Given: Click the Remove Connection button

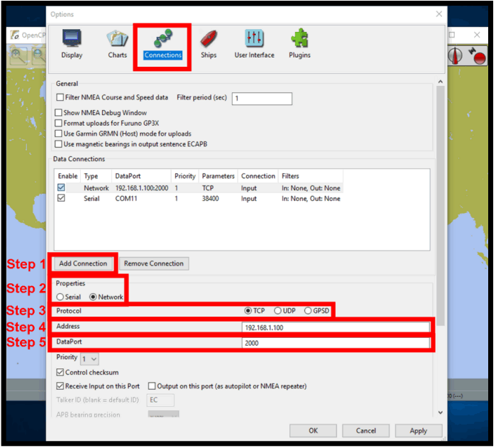Looking at the screenshot, I should click(154, 263).
